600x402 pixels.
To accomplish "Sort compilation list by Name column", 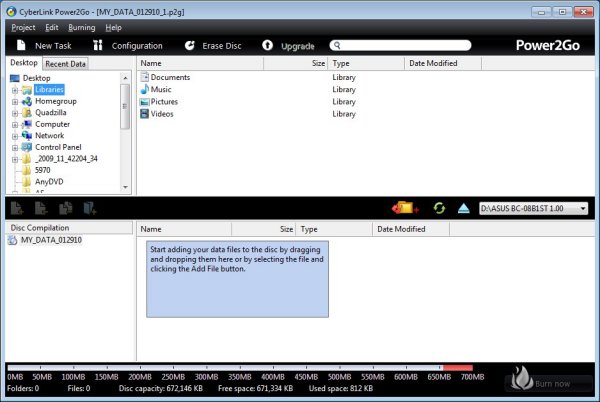I will (184, 229).
